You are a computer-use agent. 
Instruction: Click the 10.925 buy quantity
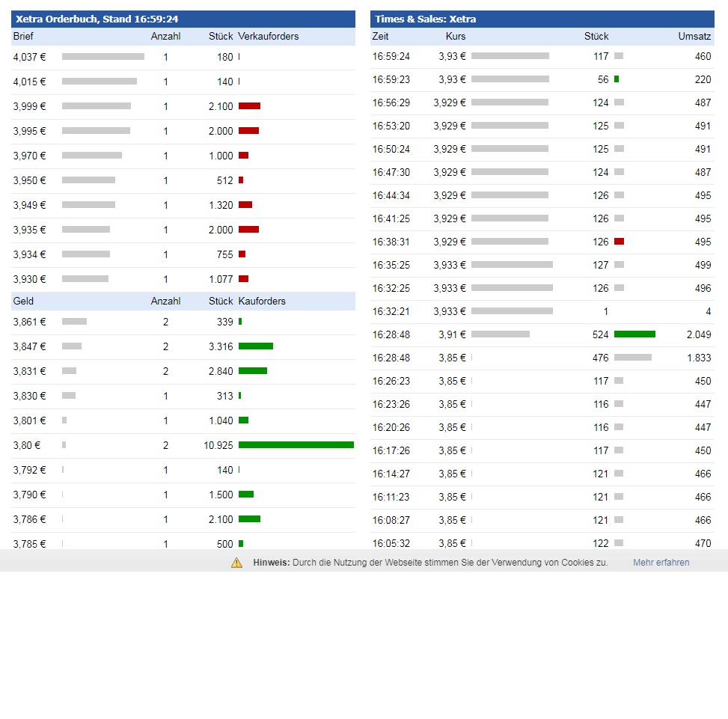pyautogui.click(x=218, y=445)
